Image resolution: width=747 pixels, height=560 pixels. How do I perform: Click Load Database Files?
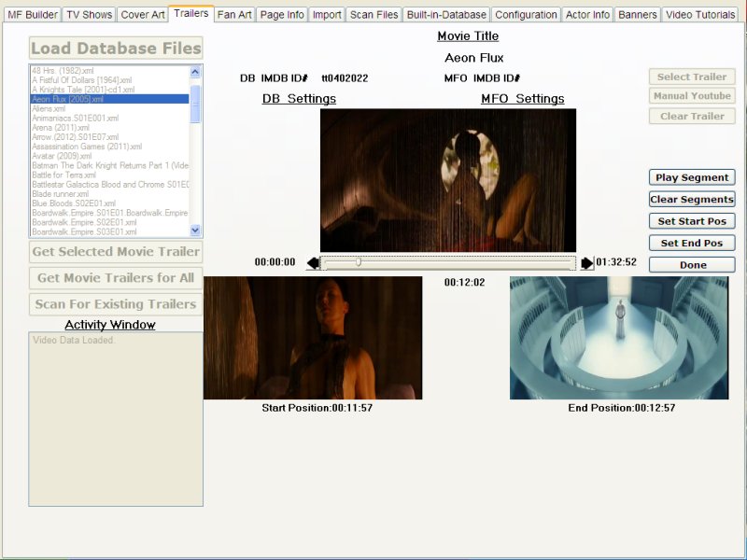click(x=115, y=49)
